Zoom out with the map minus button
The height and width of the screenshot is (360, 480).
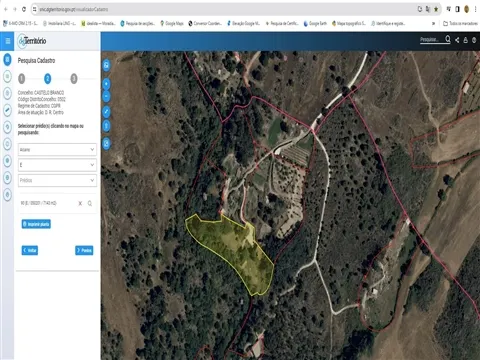[x=106, y=97]
